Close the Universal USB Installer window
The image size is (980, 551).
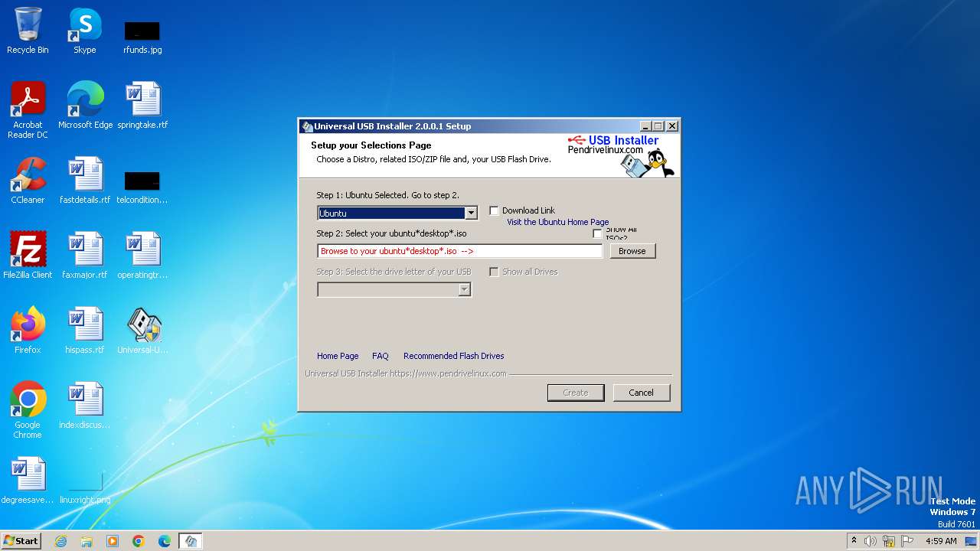tap(672, 126)
